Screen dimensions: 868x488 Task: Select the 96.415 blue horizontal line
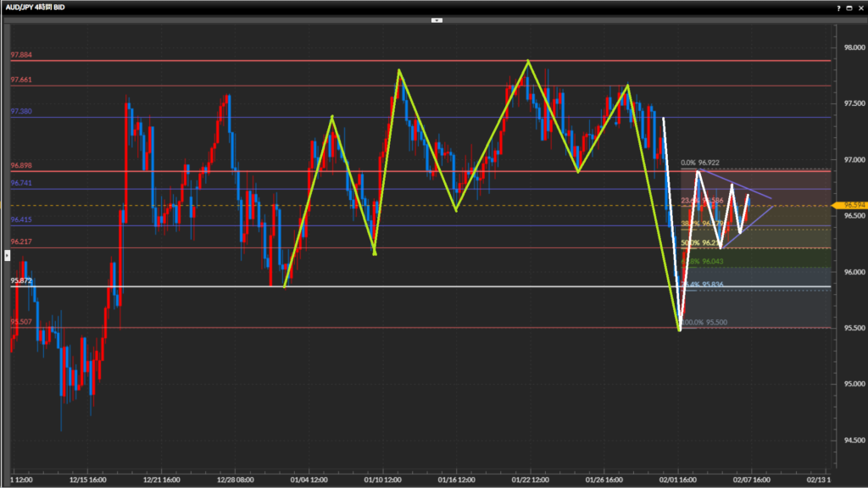[424, 225]
